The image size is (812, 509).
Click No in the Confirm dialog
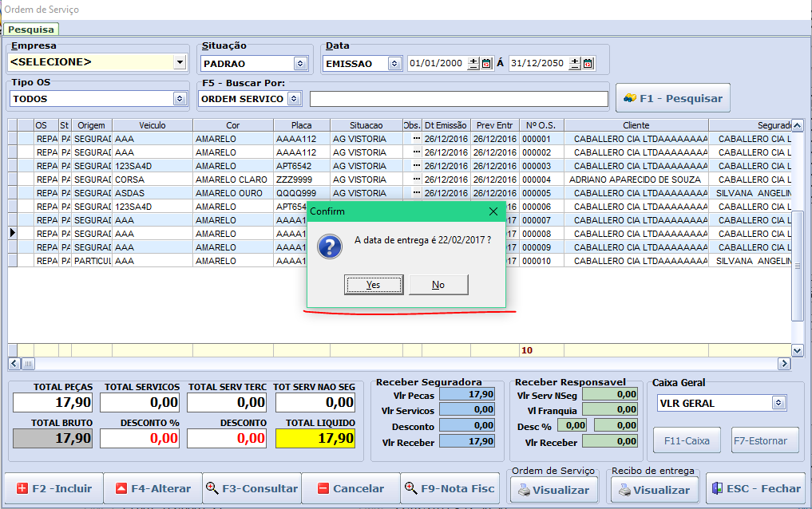[438, 285]
